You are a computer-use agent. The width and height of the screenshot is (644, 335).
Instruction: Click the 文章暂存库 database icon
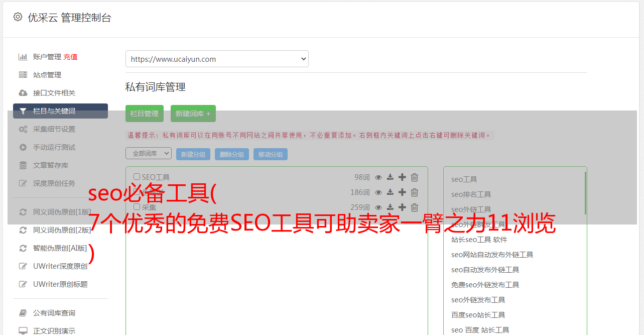(23, 165)
